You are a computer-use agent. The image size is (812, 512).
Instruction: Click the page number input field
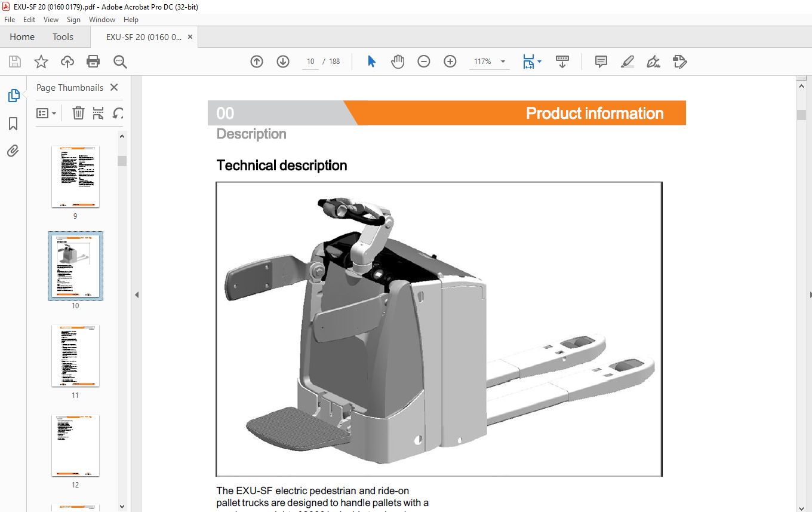[310, 62]
